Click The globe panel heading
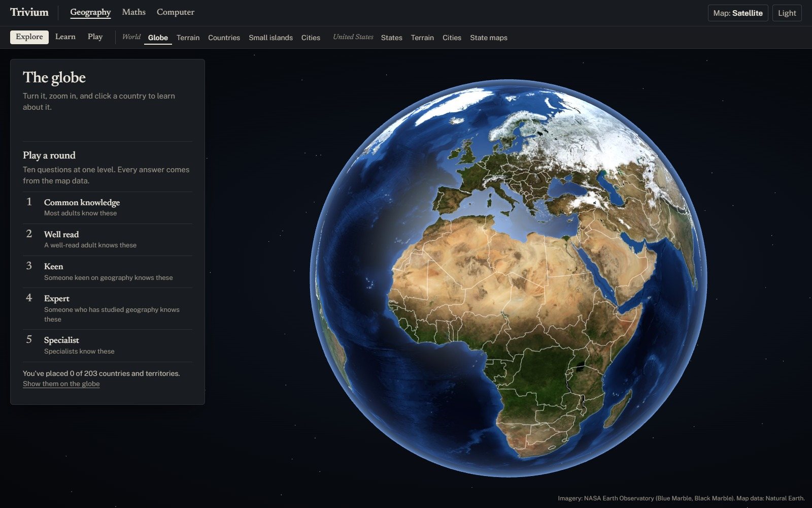The width and height of the screenshot is (812, 508). click(54, 77)
